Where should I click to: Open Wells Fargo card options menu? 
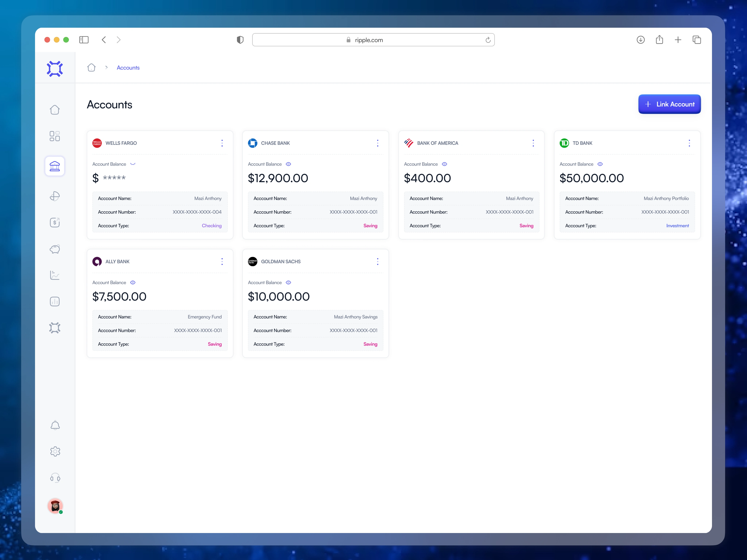(x=222, y=143)
